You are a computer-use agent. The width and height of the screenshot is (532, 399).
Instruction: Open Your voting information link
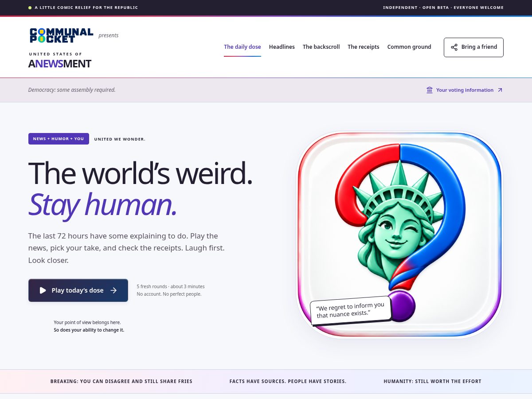click(465, 90)
